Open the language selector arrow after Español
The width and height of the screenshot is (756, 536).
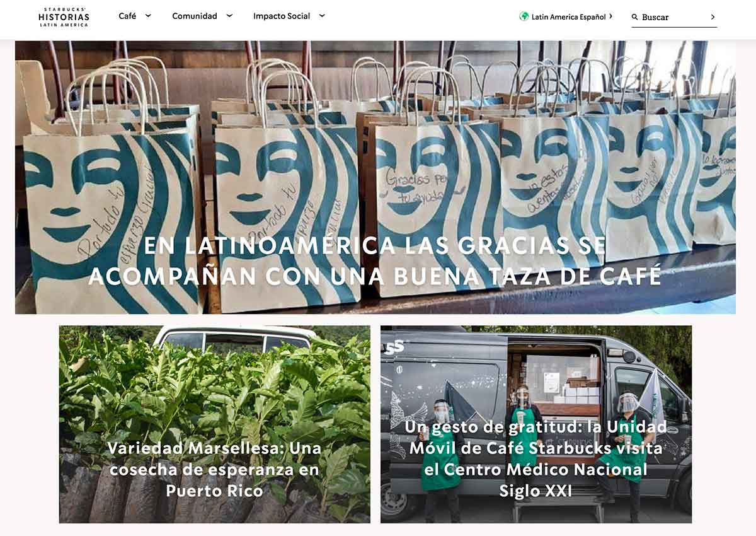click(x=610, y=16)
